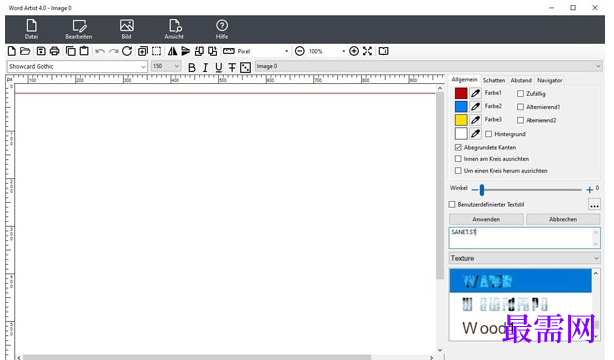This screenshot has height=360, width=614.
Task: Toggle bold text formatting
Action: tap(192, 67)
